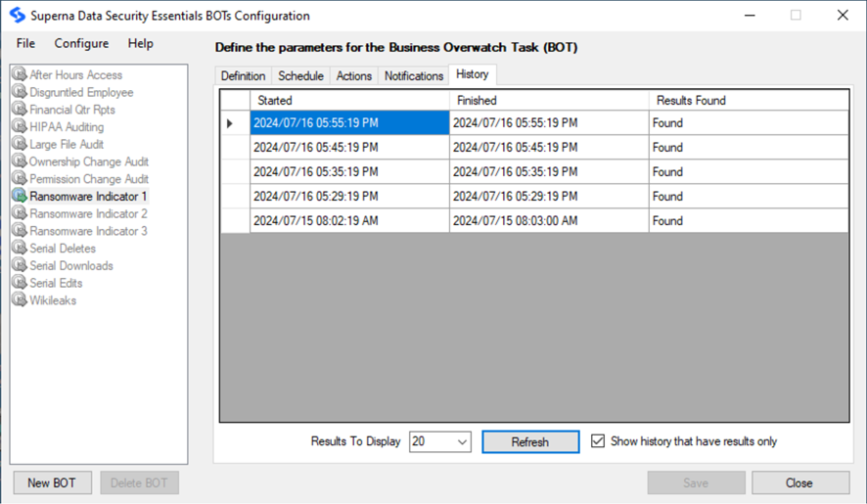Select Permission Change Audit in BOT list

89,179
